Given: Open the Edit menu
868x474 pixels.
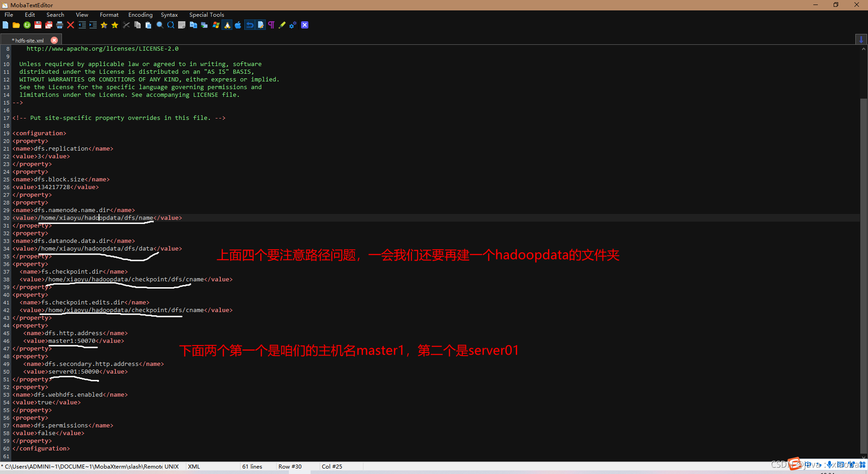Looking at the screenshot, I should click(30, 14).
